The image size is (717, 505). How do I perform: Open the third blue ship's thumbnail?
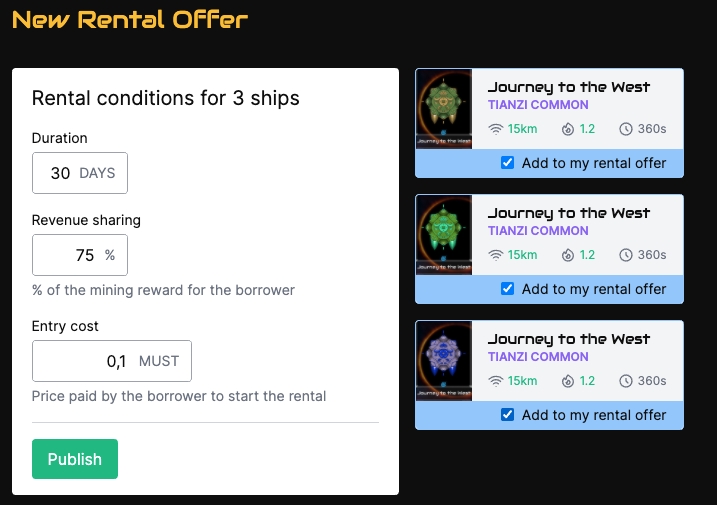click(x=443, y=361)
